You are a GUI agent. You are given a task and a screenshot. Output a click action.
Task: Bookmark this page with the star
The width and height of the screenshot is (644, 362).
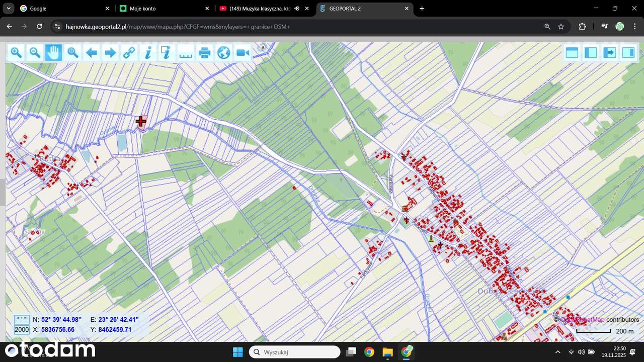[561, 27]
